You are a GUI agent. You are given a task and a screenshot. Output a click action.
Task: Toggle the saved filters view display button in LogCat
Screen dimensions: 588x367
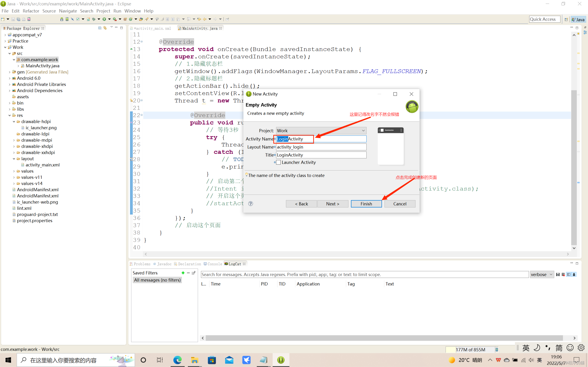point(568,275)
